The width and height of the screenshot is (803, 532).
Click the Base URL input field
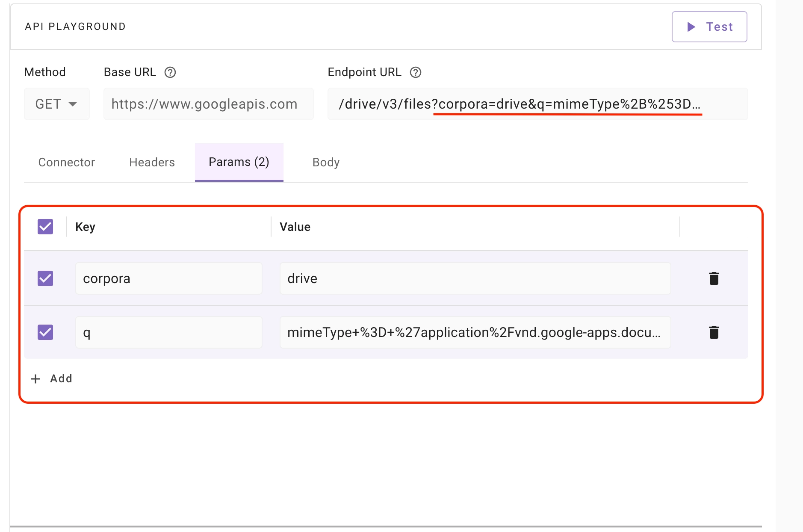pyautogui.click(x=208, y=104)
